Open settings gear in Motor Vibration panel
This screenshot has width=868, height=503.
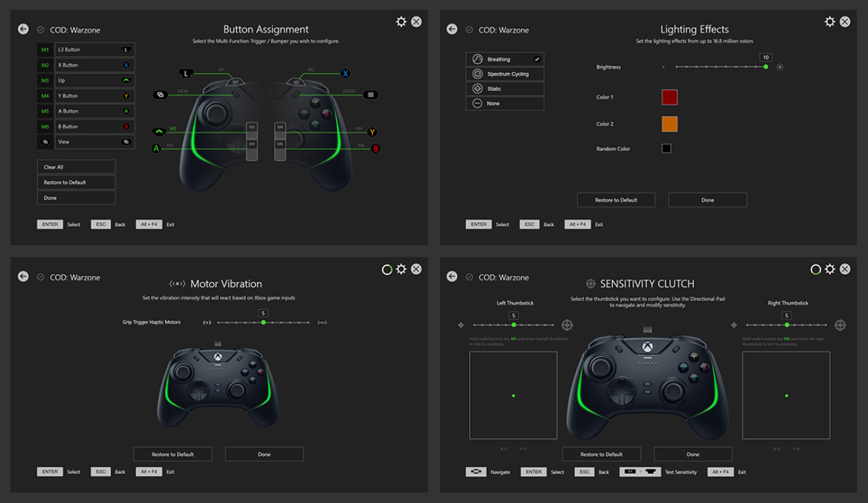pyautogui.click(x=401, y=269)
